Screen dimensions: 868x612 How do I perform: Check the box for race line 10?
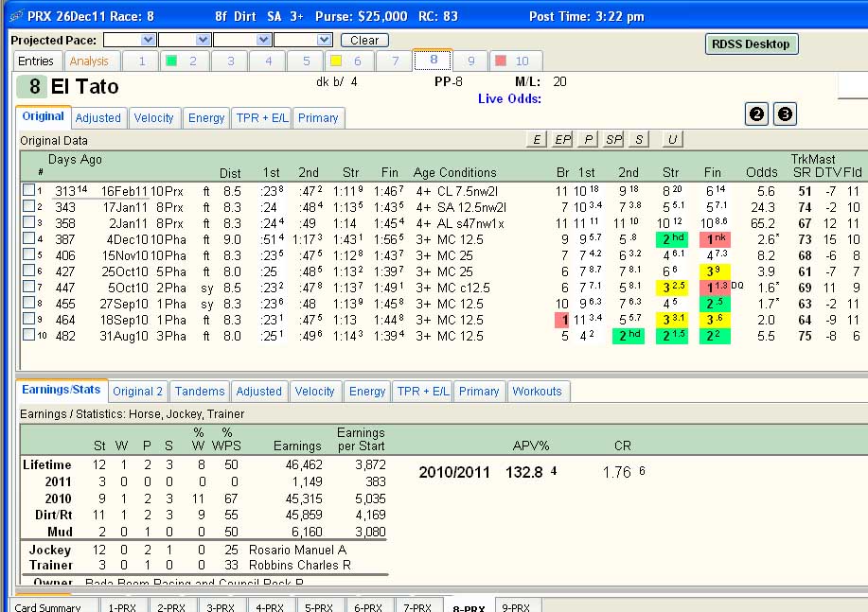(x=28, y=334)
